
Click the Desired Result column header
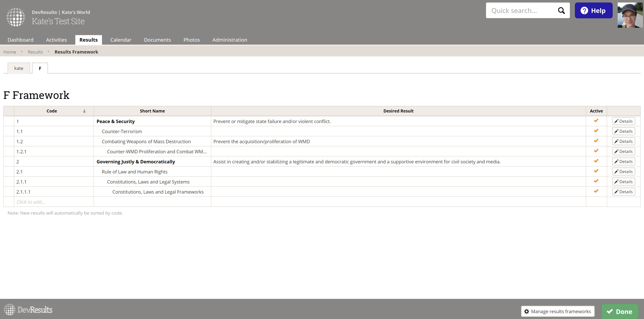pos(398,111)
